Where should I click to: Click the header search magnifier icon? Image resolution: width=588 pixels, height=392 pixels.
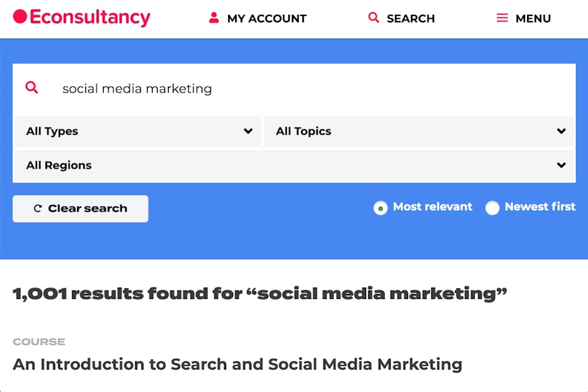374,18
